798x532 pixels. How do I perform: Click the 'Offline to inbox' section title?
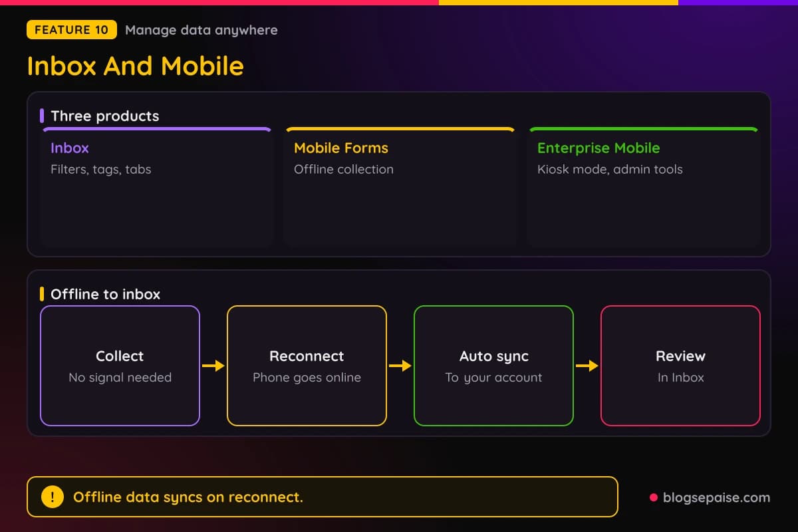105,294
